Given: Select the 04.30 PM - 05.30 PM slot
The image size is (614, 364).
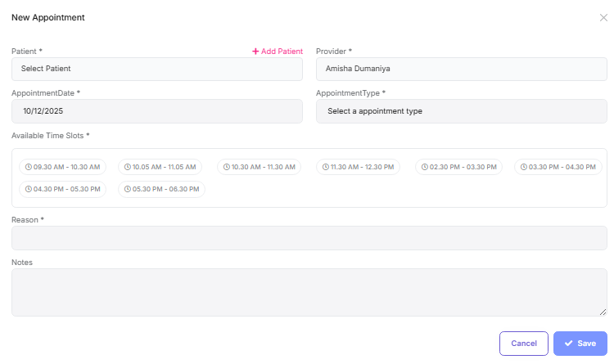Looking at the screenshot, I should (x=62, y=189).
